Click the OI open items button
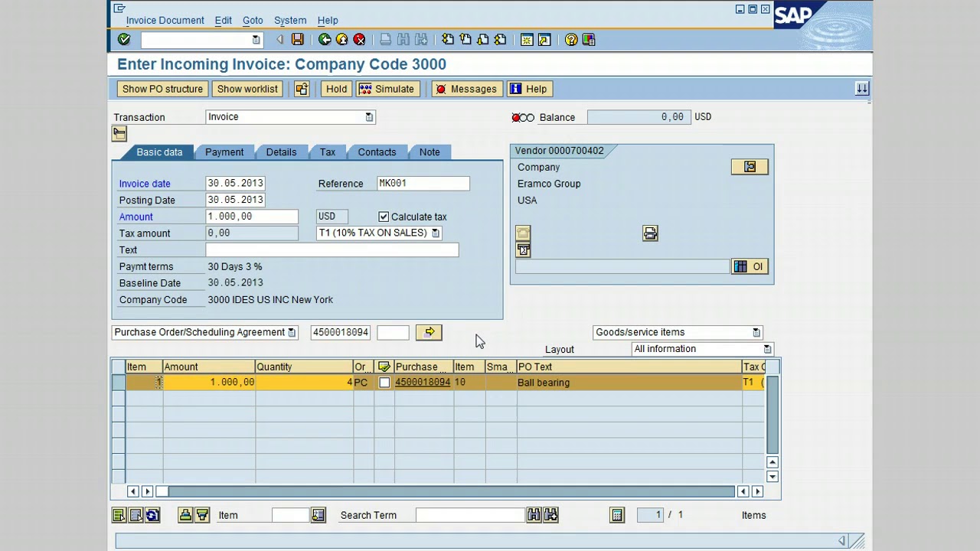 750,266
